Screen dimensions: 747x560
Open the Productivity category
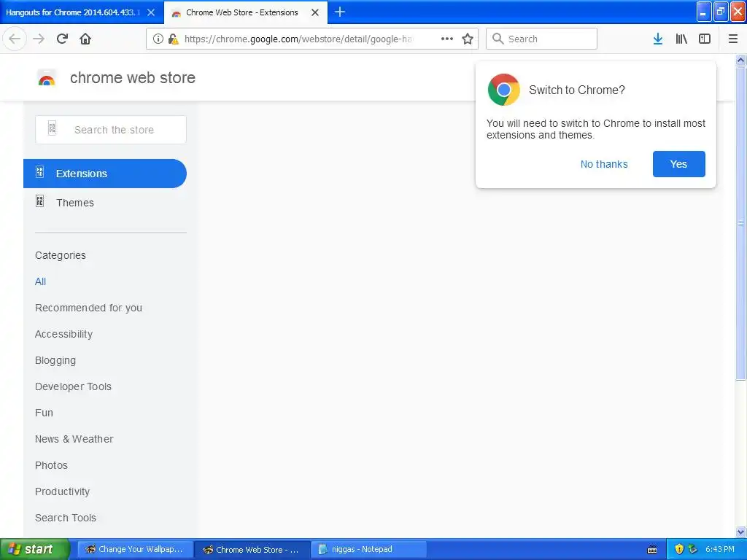point(62,491)
